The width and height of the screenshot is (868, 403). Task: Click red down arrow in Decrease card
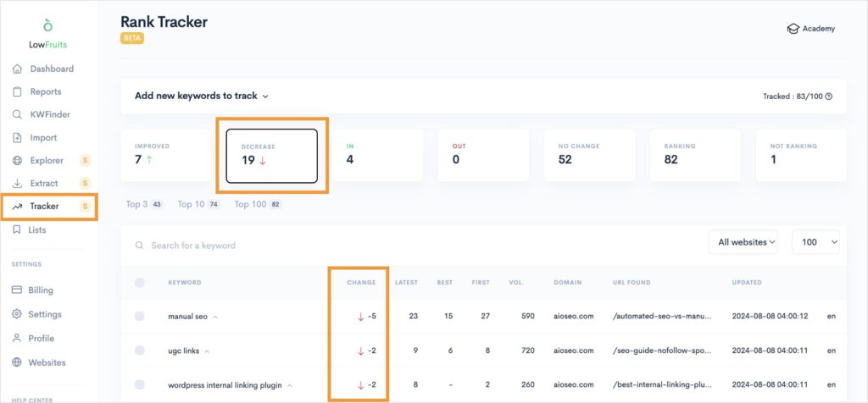(263, 161)
